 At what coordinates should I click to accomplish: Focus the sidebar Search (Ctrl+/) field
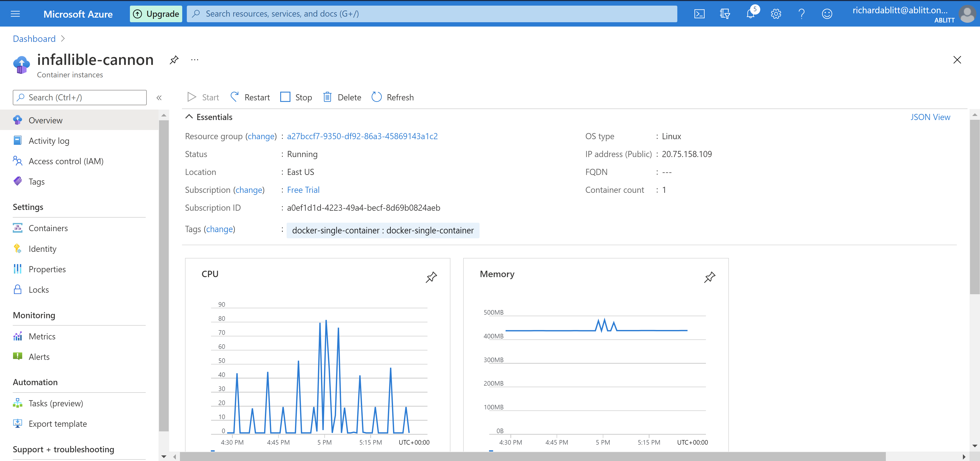(x=80, y=98)
